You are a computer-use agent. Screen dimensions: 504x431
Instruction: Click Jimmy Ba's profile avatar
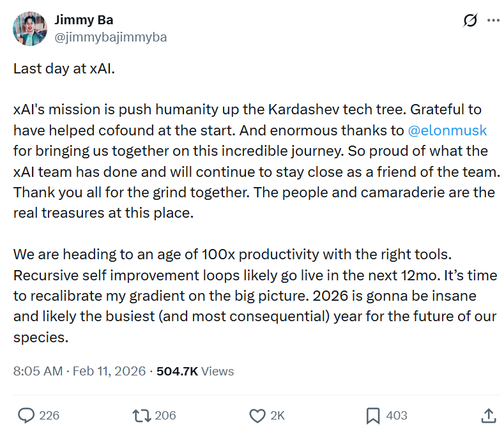click(x=29, y=29)
